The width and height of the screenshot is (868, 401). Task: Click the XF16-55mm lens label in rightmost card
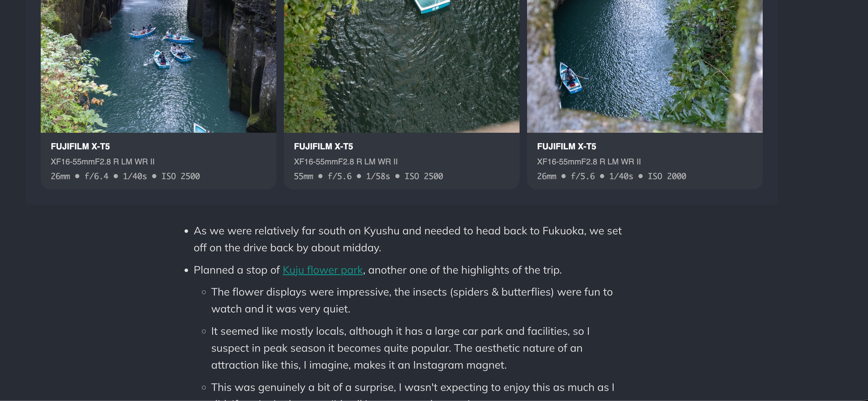click(x=589, y=162)
